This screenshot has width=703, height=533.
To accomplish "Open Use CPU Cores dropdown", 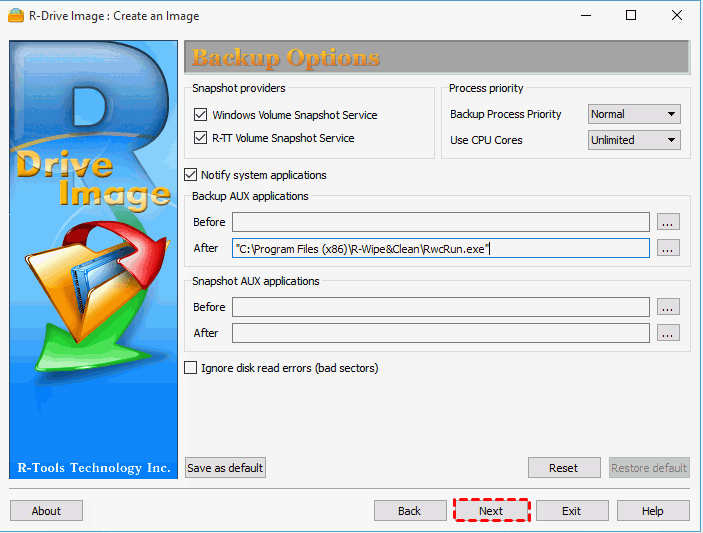I will click(x=634, y=140).
